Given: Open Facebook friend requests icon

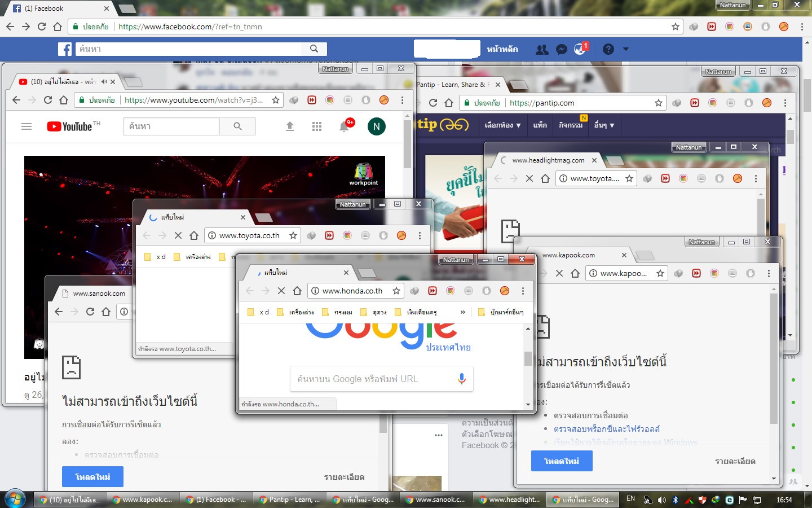Looking at the screenshot, I should (x=542, y=49).
